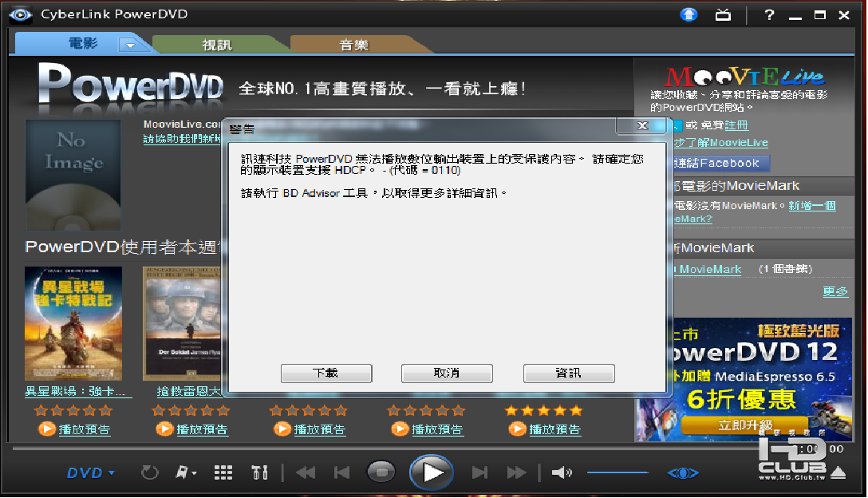
Task: Open the settings sliders icon
Action: tap(259, 472)
